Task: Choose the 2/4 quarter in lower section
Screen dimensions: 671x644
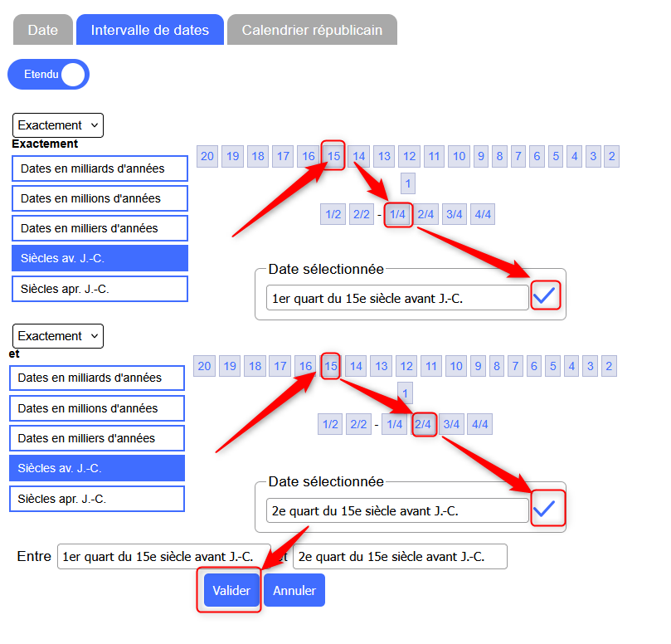Action: pos(423,425)
